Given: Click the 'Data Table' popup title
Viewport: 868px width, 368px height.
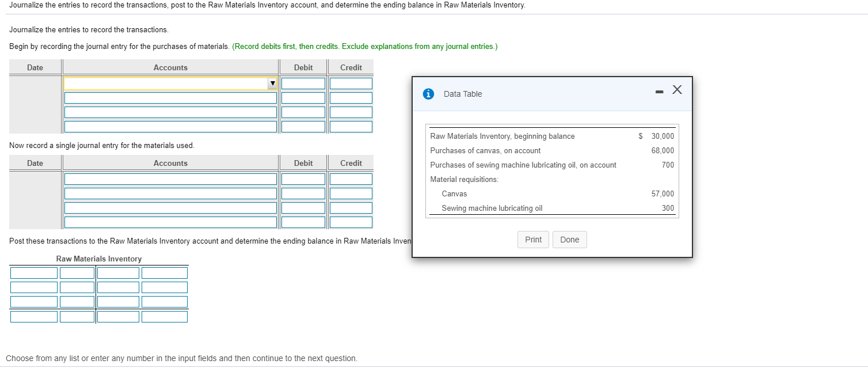Looking at the screenshot, I should click(463, 94).
